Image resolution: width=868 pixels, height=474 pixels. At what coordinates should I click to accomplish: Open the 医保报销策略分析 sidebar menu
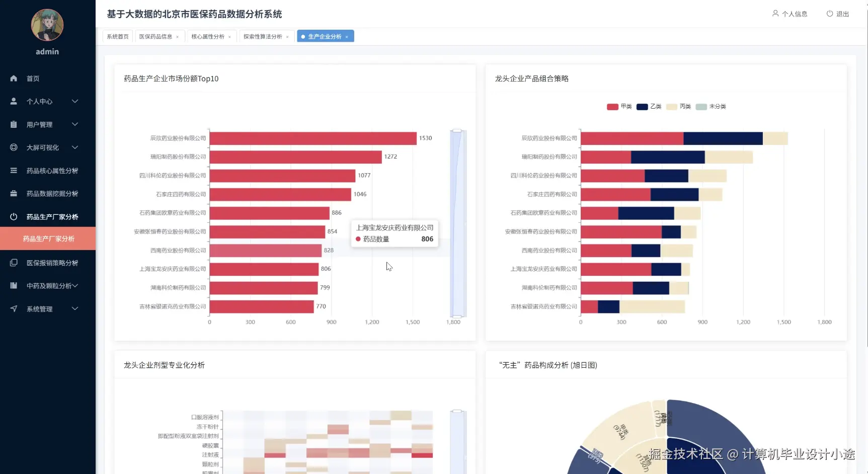coord(48,263)
